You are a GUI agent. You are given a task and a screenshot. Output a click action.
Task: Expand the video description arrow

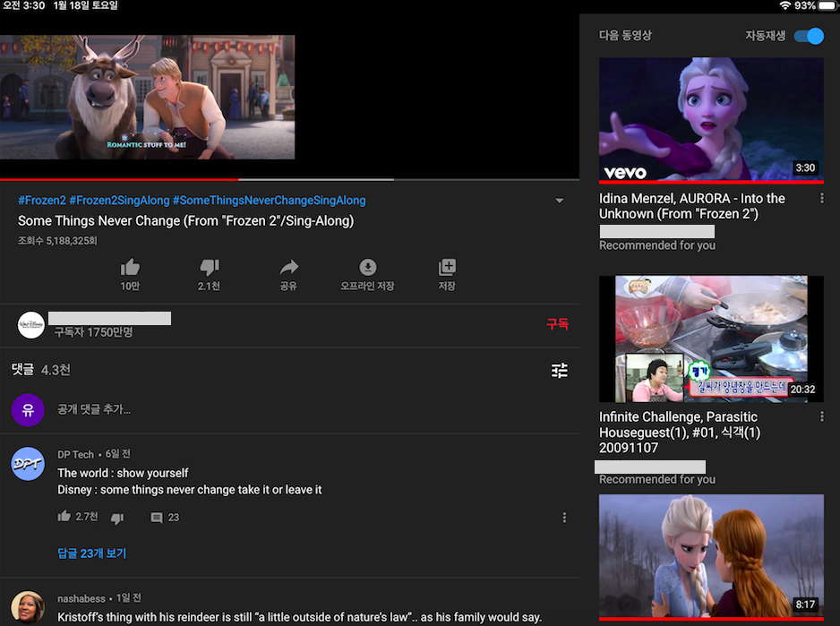[560, 201]
